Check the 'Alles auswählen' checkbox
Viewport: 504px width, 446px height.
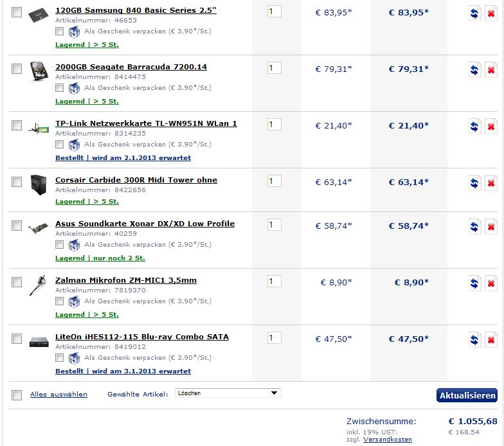[17, 395]
